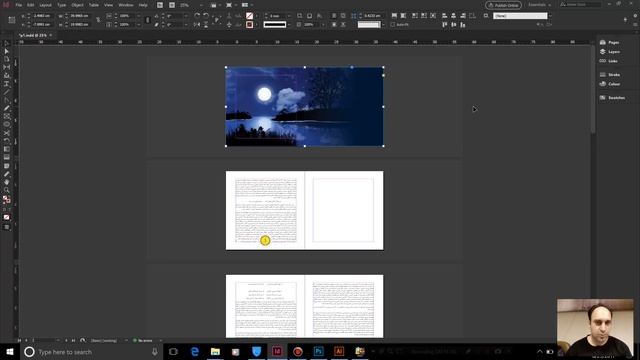Select the Direct Selection tool

pyautogui.click(x=7, y=51)
